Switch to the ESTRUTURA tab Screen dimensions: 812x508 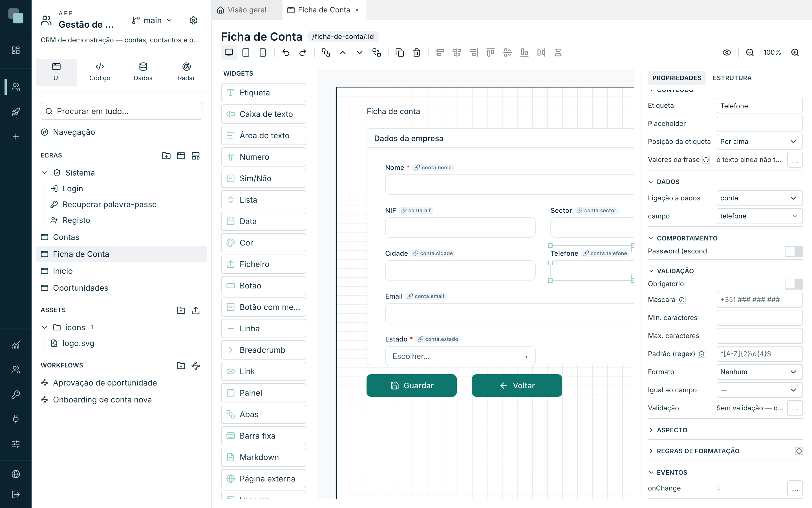pos(732,78)
